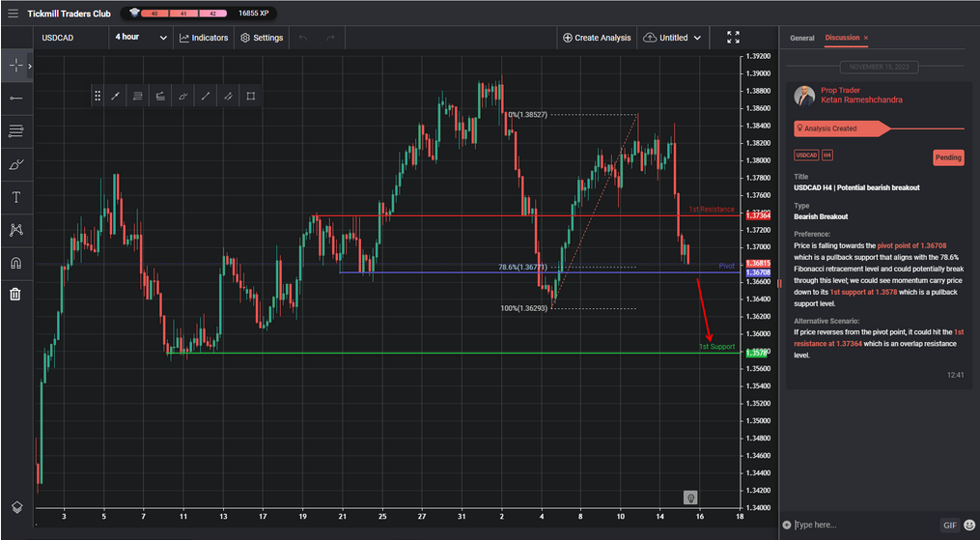The width and height of the screenshot is (980, 540).
Task: Click the trash icon to remove drawings
Action: click(15, 294)
